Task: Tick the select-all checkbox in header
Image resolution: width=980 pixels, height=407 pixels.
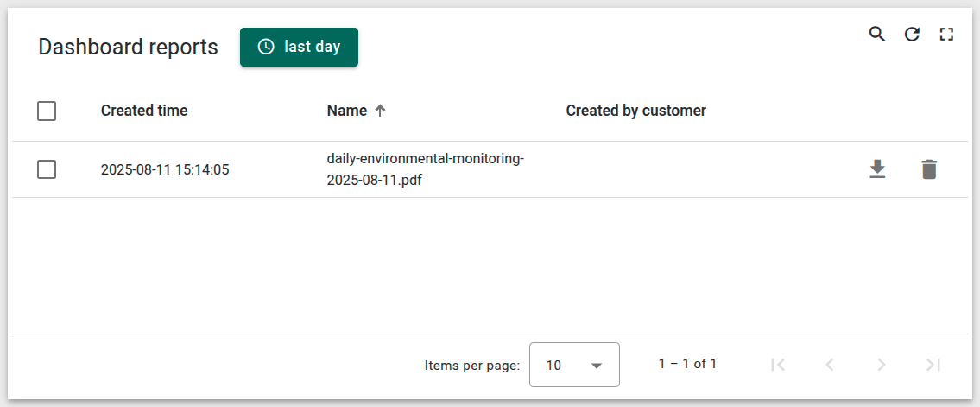Action: pos(47,111)
